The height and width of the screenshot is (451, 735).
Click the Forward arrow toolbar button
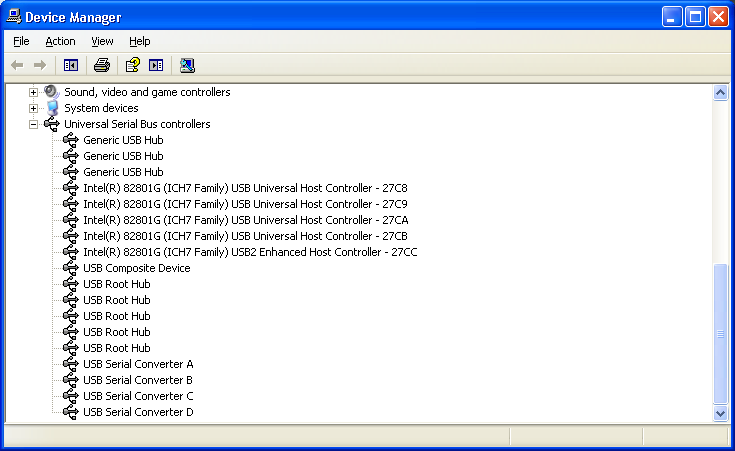point(40,65)
